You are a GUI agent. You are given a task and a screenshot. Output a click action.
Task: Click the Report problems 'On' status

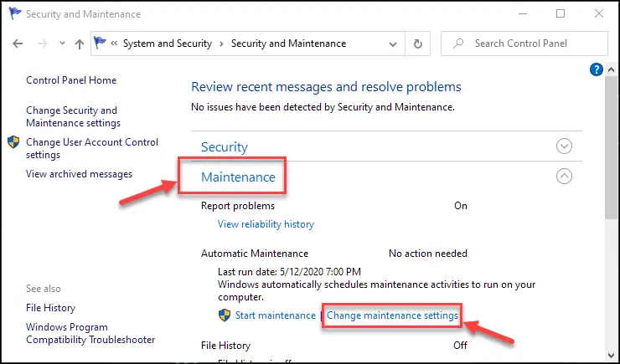tap(461, 206)
